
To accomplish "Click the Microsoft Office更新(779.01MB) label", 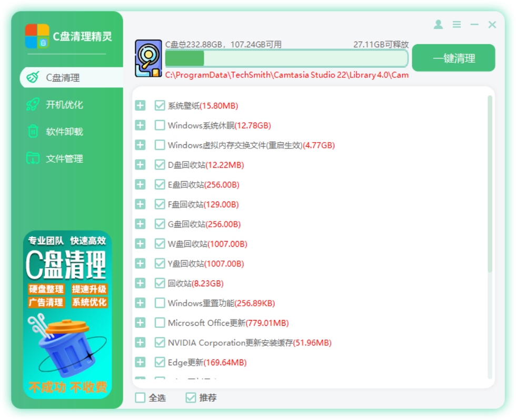I will pyautogui.click(x=228, y=323).
